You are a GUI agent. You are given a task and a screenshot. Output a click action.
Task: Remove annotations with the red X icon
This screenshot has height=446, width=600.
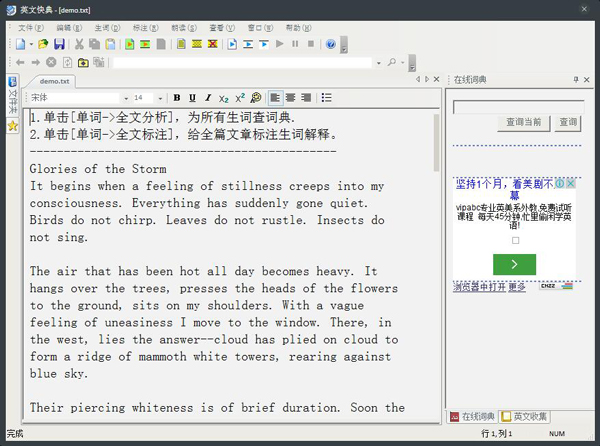(x=212, y=44)
